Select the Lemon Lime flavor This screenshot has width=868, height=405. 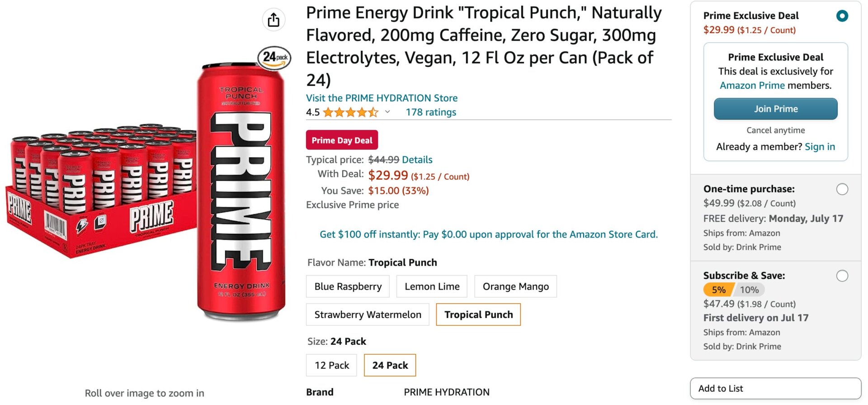coord(431,286)
